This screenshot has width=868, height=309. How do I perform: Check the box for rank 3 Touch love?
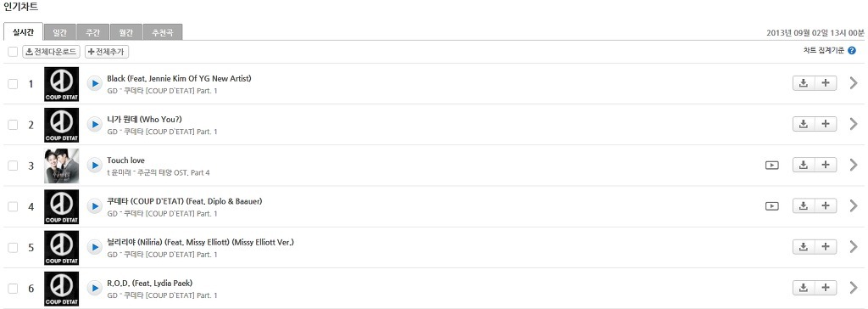[13, 166]
